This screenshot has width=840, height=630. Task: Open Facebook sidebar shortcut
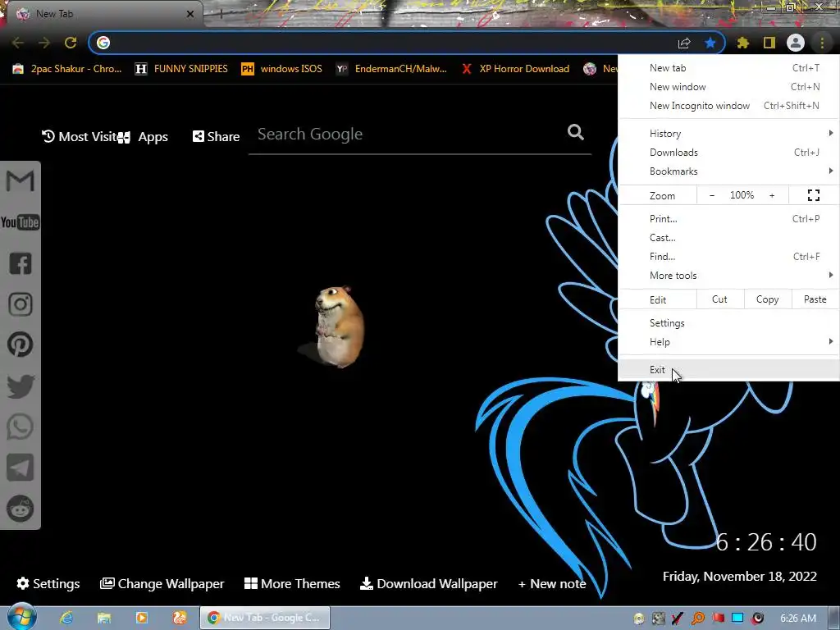pyautogui.click(x=21, y=263)
